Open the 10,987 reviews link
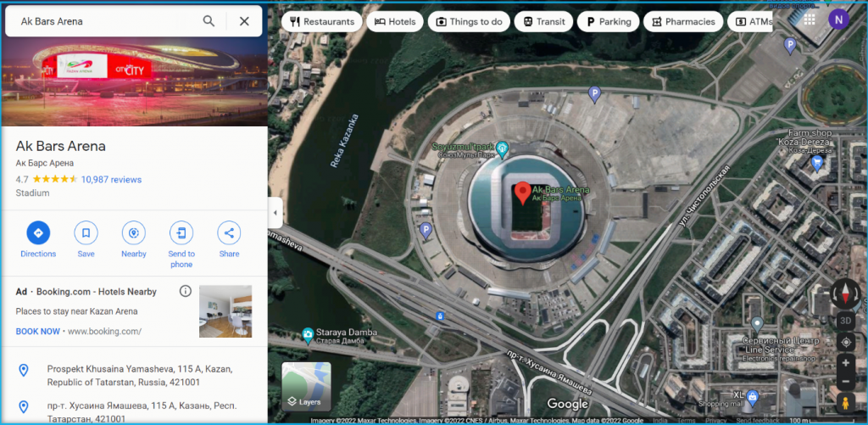This screenshot has height=425, width=868. pos(111,180)
